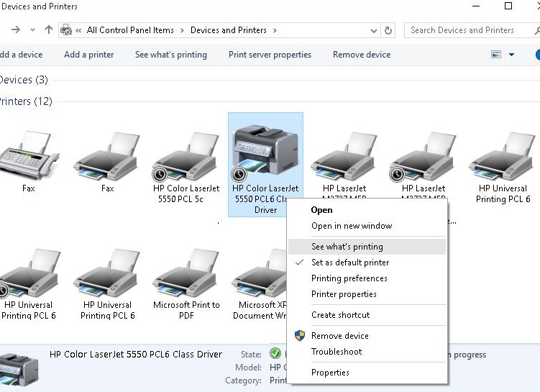Click the chevron after Devices and Printers breadcrumb
The image size is (540, 392).
(275, 30)
